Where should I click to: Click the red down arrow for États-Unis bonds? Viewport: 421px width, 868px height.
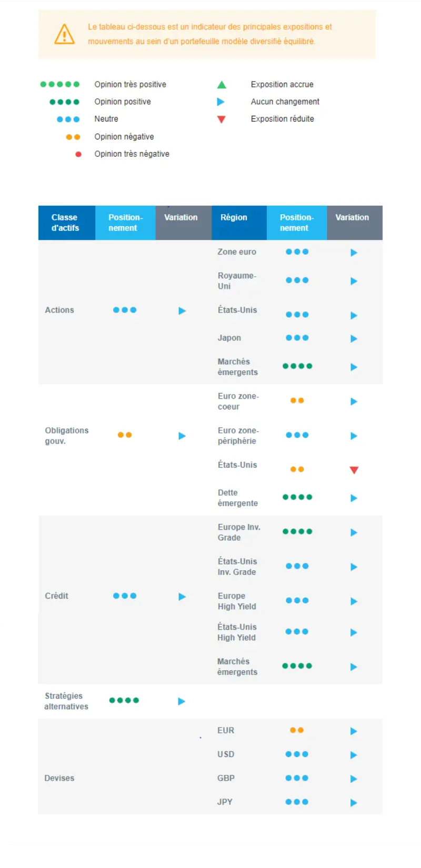[x=354, y=470]
